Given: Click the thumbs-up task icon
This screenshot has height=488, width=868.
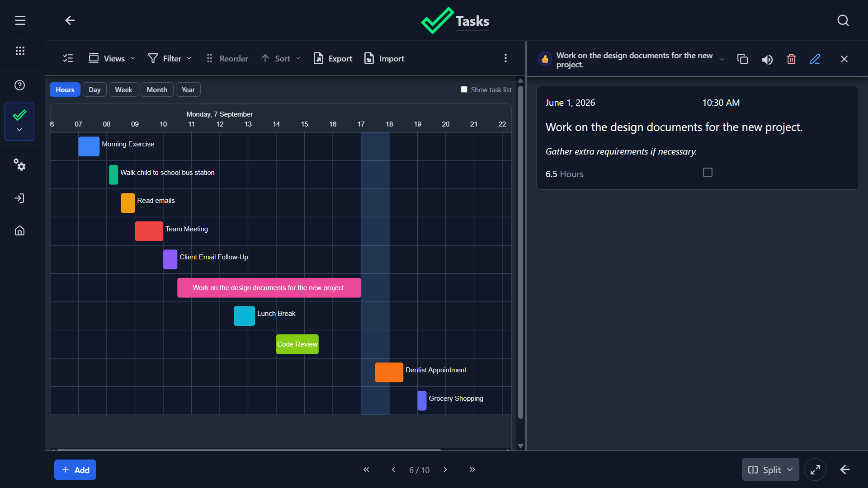Looking at the screenshot, I should [545, 59].
